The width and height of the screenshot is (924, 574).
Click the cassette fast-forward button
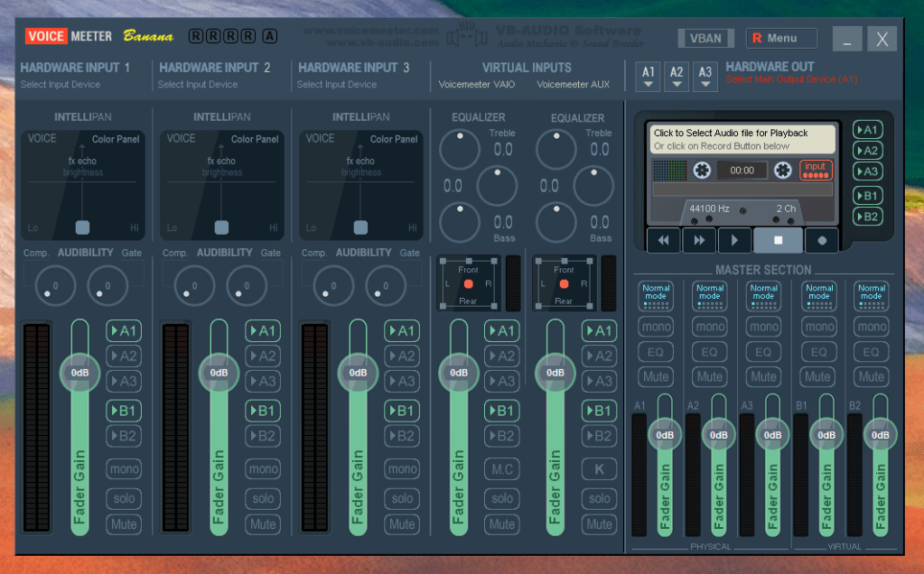pyautogui.click(x=699, y=240)
